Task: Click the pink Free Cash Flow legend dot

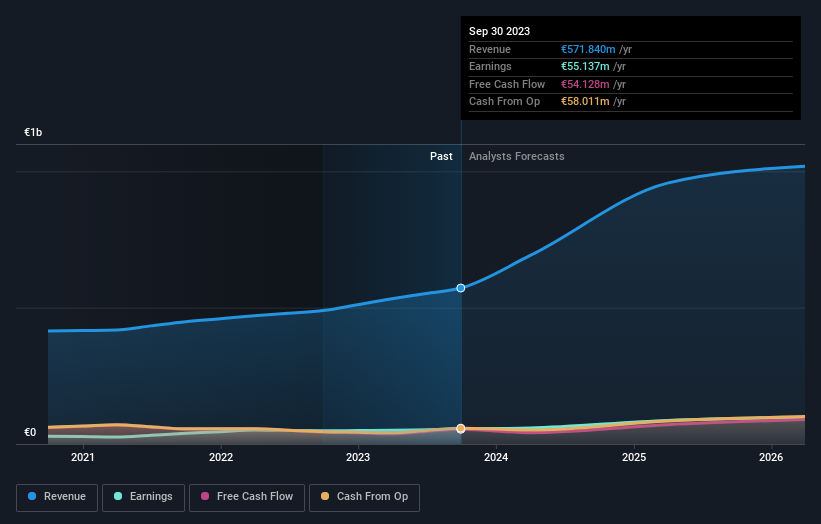Action: (205, 496)
